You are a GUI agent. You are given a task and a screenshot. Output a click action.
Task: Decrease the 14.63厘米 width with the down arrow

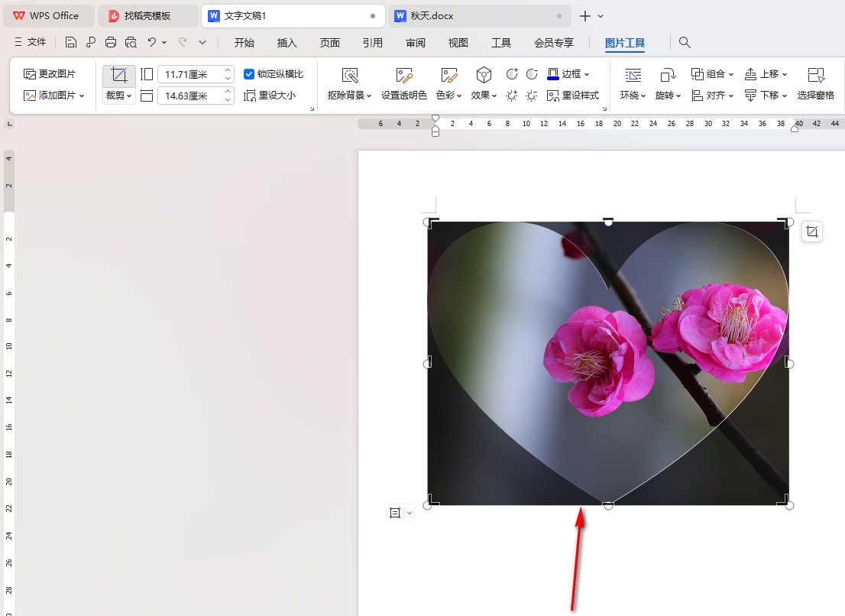(228, 99)
